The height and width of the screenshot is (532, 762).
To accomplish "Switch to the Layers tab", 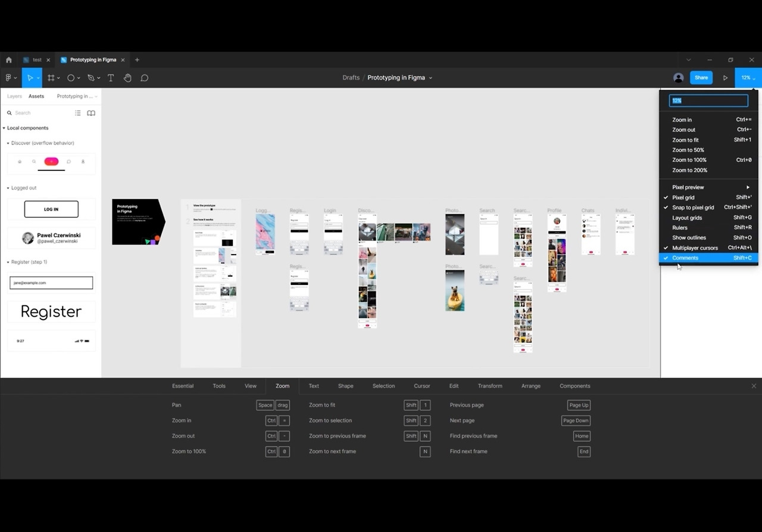I will pos(14,96).
